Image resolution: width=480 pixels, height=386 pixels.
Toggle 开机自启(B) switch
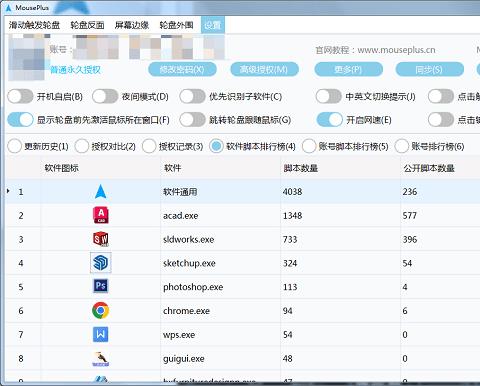(20, 97)
